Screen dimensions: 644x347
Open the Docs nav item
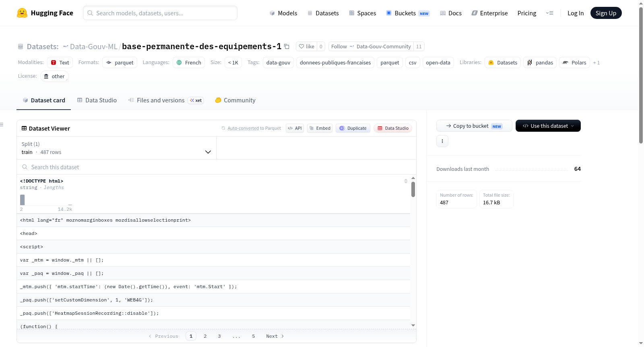(x=451, y=13)
